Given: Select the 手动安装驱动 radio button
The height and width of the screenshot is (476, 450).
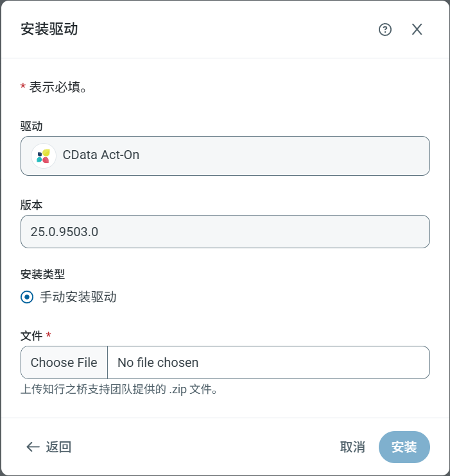Looking at the screenshot, I should coord(27,297).
